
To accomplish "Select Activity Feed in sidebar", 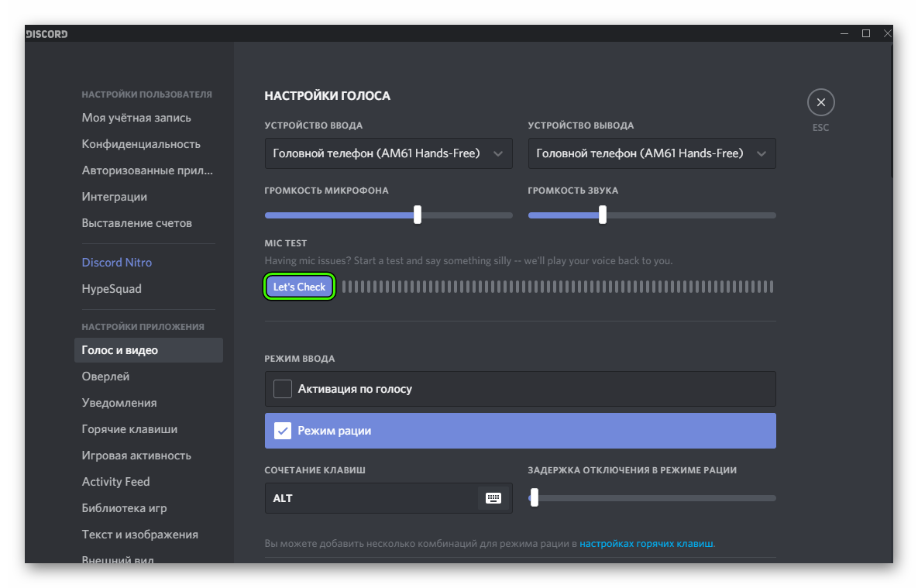I will click(116, 482).
